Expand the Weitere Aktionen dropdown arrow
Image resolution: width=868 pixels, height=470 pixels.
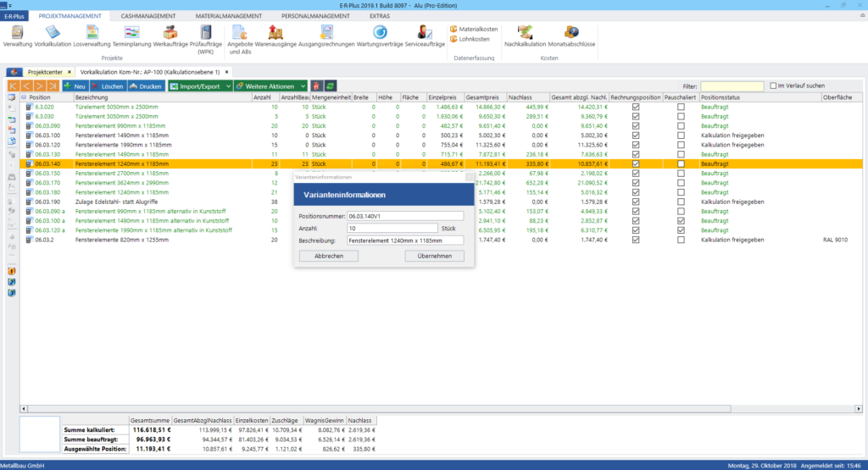tap(303, 86)
